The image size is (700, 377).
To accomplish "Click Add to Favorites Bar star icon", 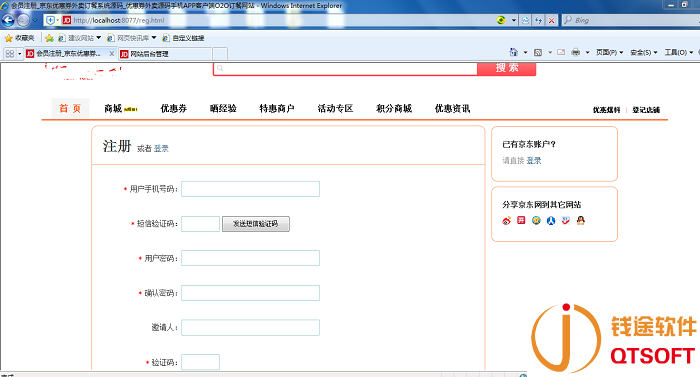I will (x=49, y=38).
